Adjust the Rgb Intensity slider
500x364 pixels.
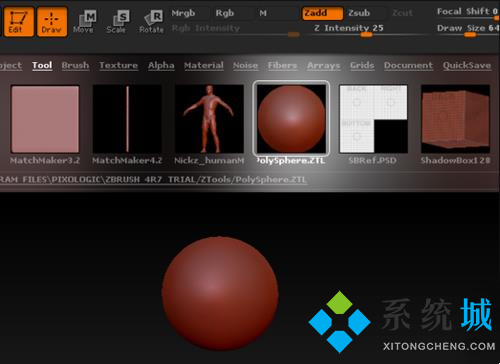pyautogui.click(x=235, y=30)
